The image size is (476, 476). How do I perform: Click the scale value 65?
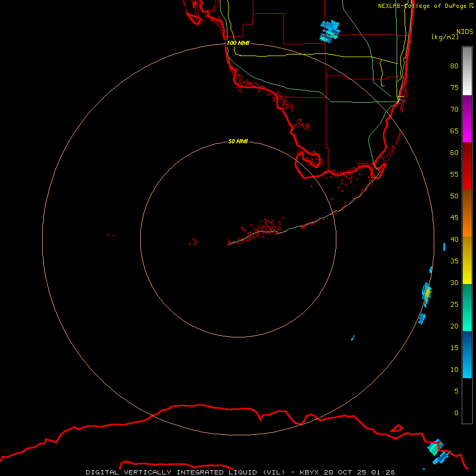tap(454, 131)
